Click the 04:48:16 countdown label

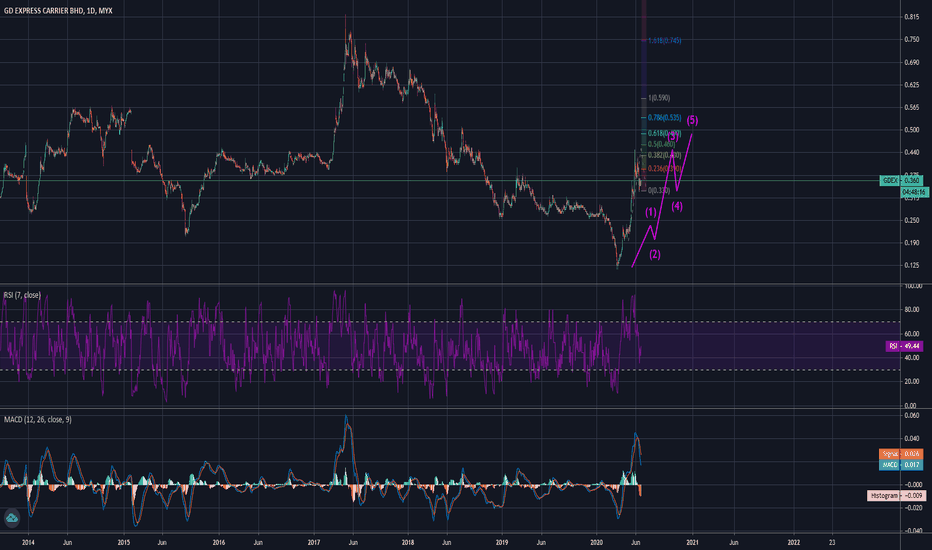point(912,192)
